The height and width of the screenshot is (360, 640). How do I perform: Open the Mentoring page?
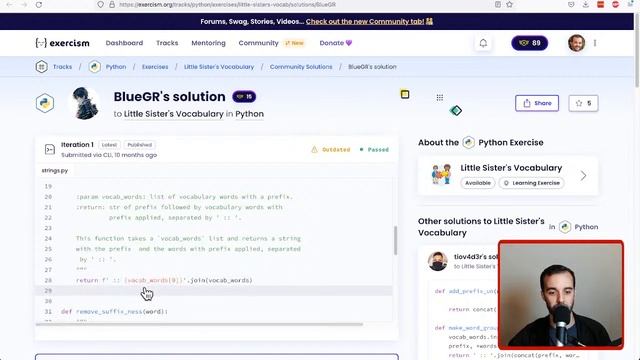pos(208,43)
